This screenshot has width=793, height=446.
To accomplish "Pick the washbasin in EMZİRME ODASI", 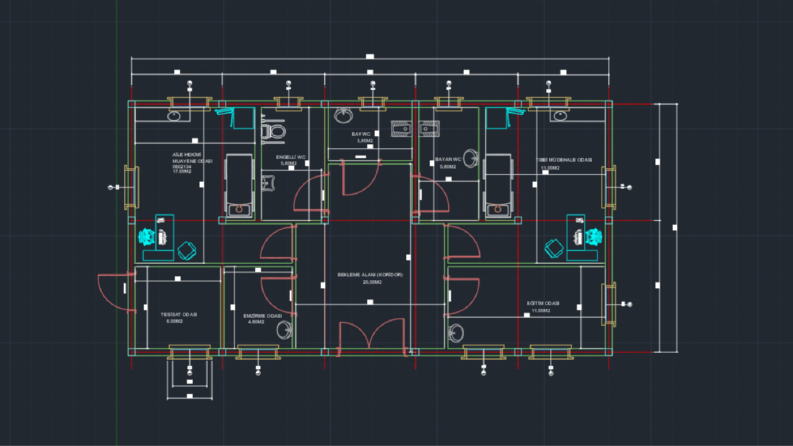I will (x=285, y=330).
